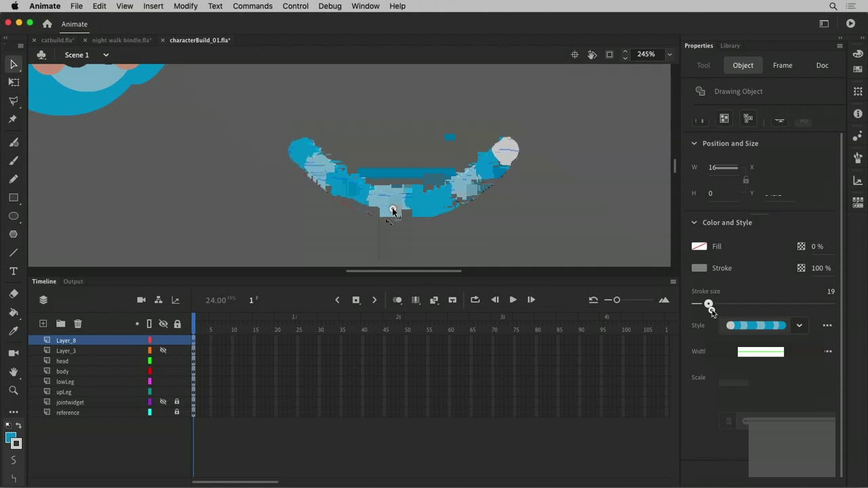Select the Pin asset warp tool
The width and height of the screenshot is (868, 488).
tap(12, 119)
